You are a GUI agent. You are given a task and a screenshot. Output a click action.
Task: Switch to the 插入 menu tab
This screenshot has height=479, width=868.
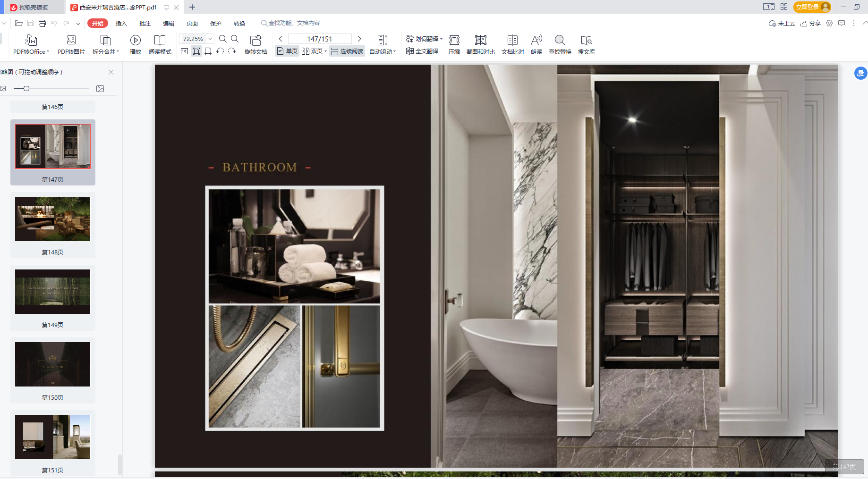[121, 24]
